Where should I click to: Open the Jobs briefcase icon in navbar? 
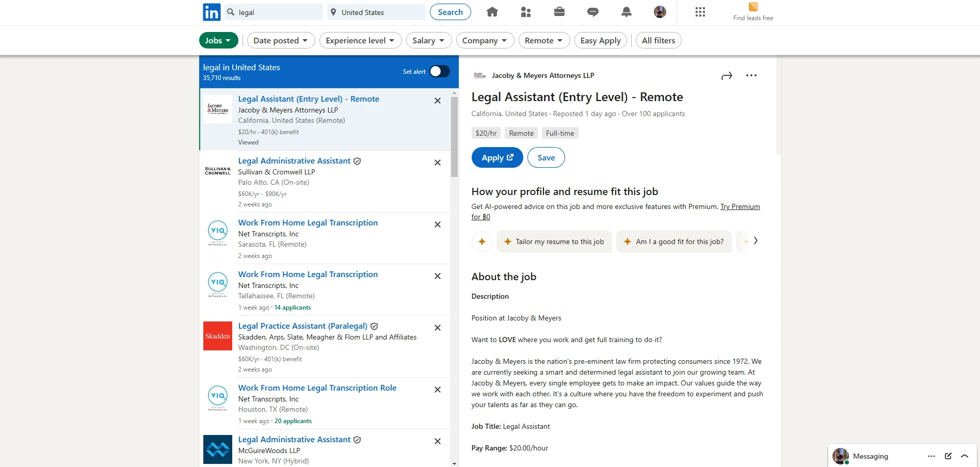(x=559, y=12)
